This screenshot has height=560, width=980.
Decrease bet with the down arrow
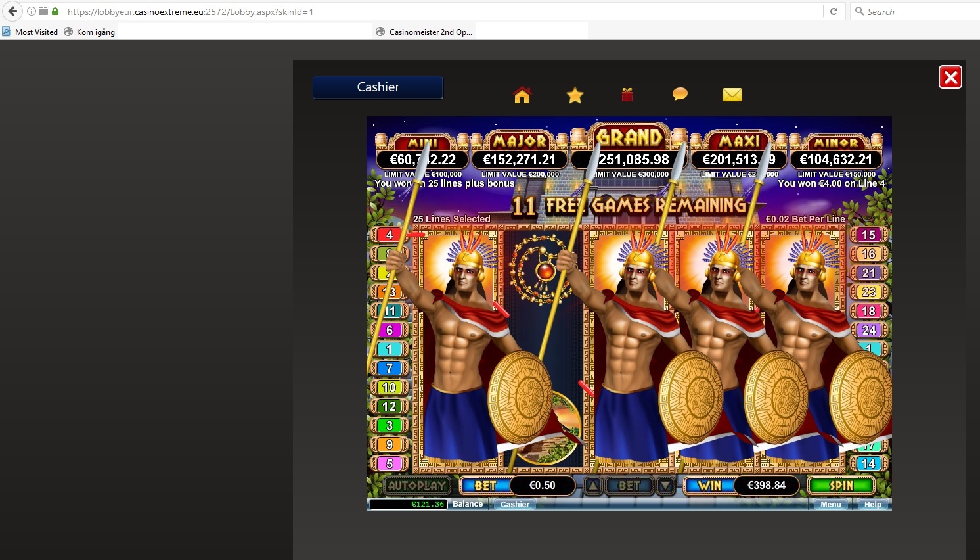coord(666,486)
